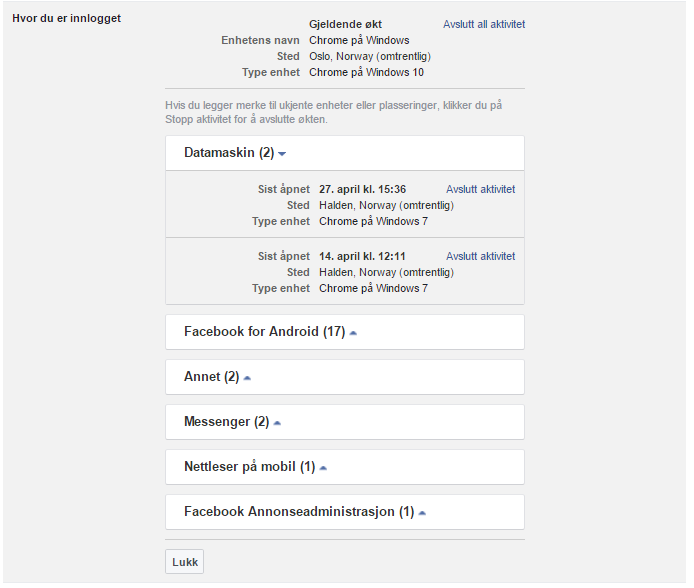
Task: Collapse the Datamaskin (2) section arrow
Action: [x=282, y=154]
